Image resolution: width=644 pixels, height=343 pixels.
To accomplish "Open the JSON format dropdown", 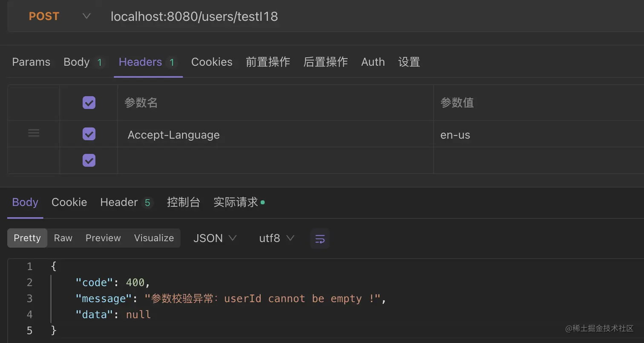I will point(215,238).
